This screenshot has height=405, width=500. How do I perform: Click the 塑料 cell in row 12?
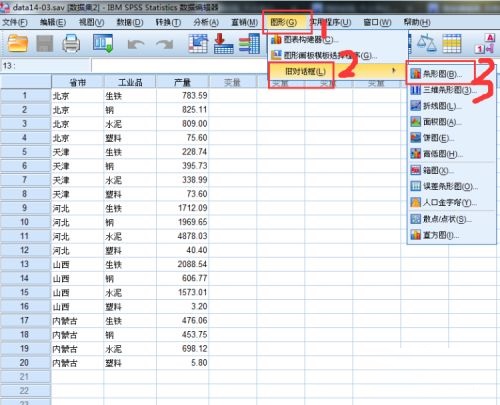click(x=130, y=250)
